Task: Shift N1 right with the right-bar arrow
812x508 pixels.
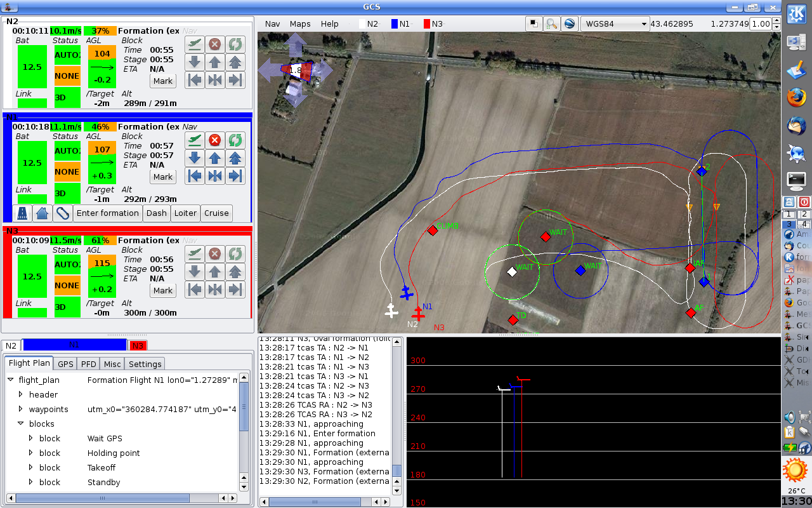Action: coord(235,176)
